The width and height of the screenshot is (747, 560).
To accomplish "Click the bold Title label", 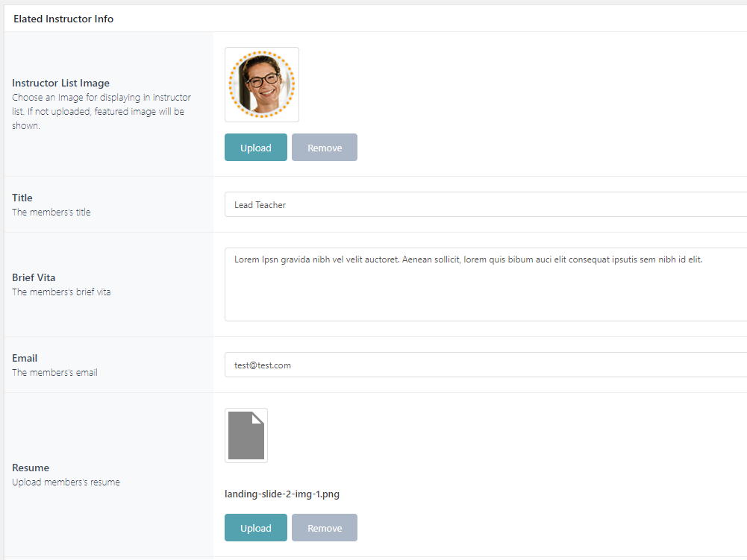I will coord(22,198).
